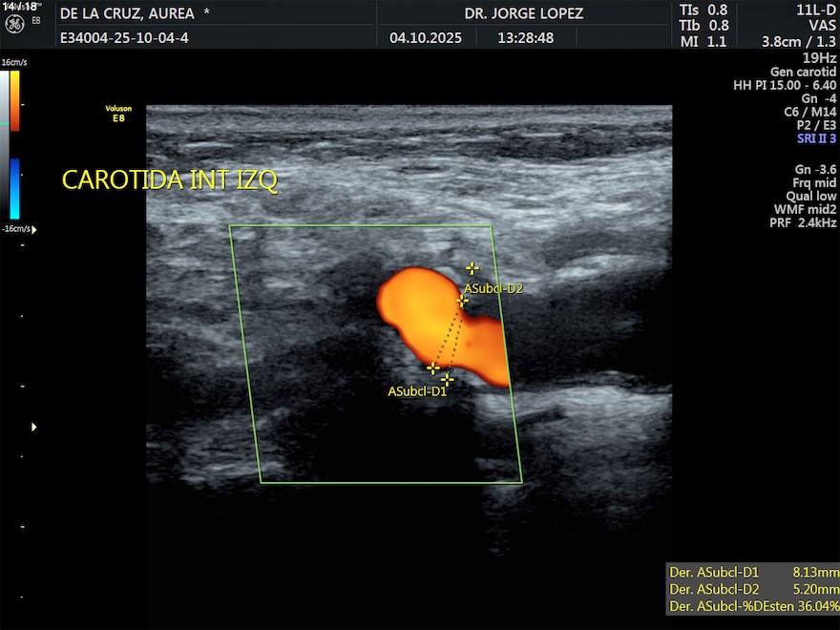Select the ASubcl-D2 measurement label on image
The image size is (840, 630).
[493, 287]
